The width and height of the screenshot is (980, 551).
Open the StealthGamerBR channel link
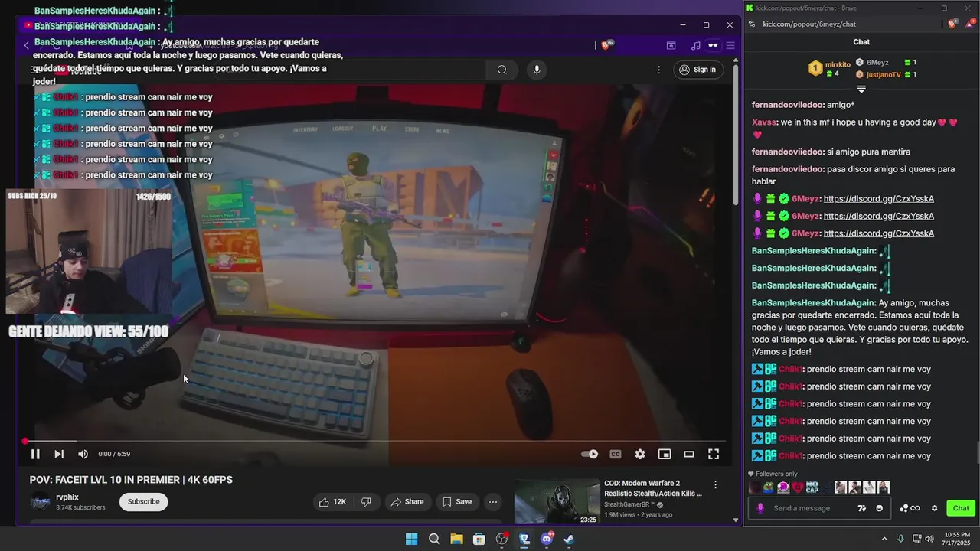click(630, 505)
